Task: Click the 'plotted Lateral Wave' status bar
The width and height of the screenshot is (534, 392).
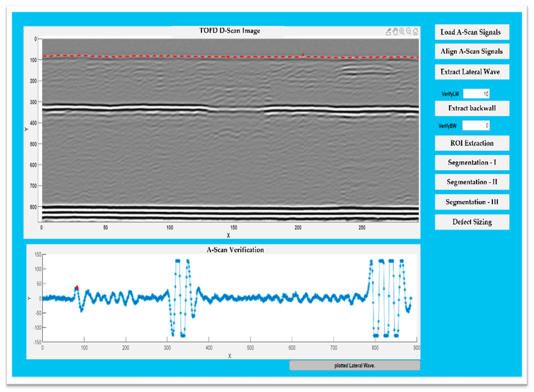Action: coord(354,365)
